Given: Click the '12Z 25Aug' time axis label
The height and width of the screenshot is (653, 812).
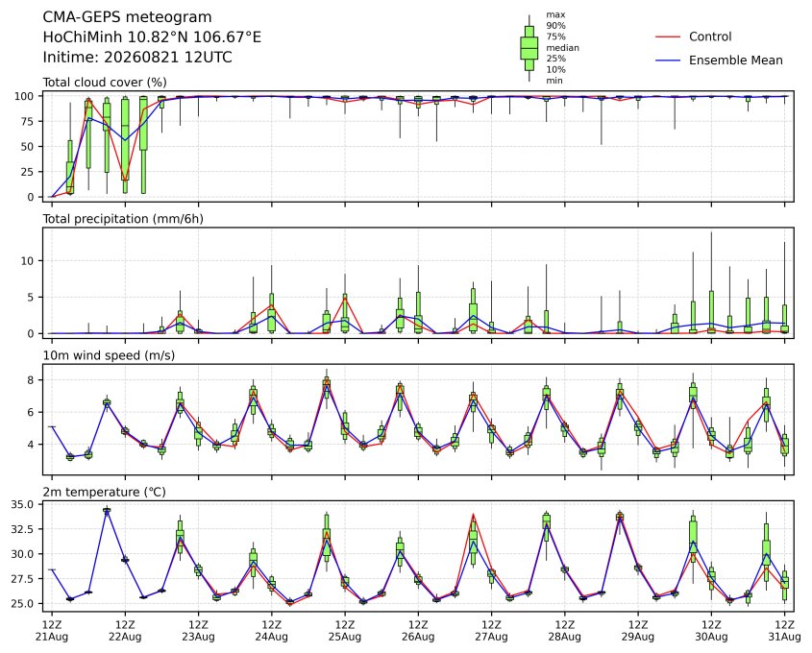Looking at the screenshot, I should point(345,630).
